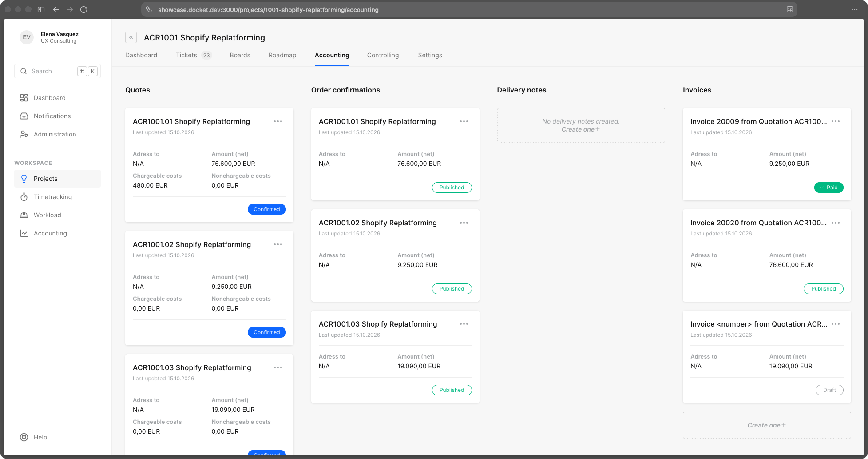Open options for order confirmation ACR1001.03
Viewport: 868px width, 459px height.
click(x=464, y=324)
